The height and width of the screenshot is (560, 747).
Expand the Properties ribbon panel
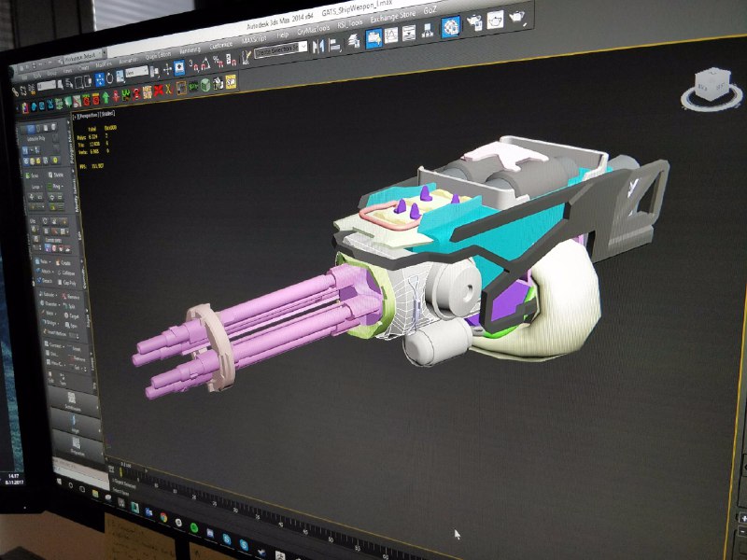click(77, 446)
